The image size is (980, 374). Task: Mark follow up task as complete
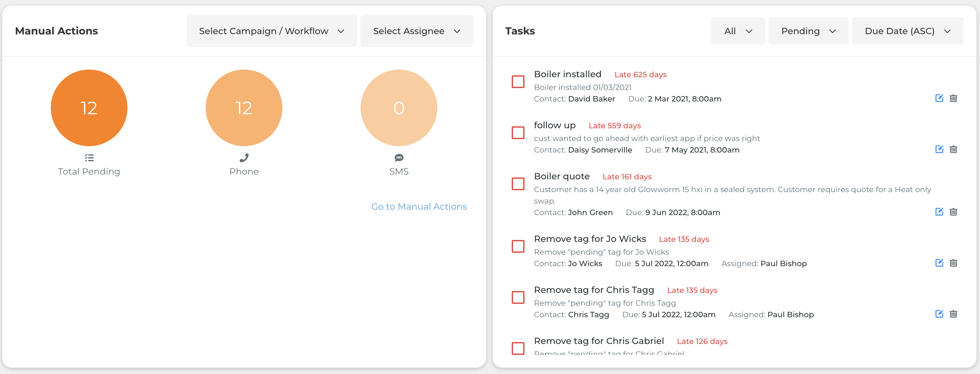click(x=518, y=133)
